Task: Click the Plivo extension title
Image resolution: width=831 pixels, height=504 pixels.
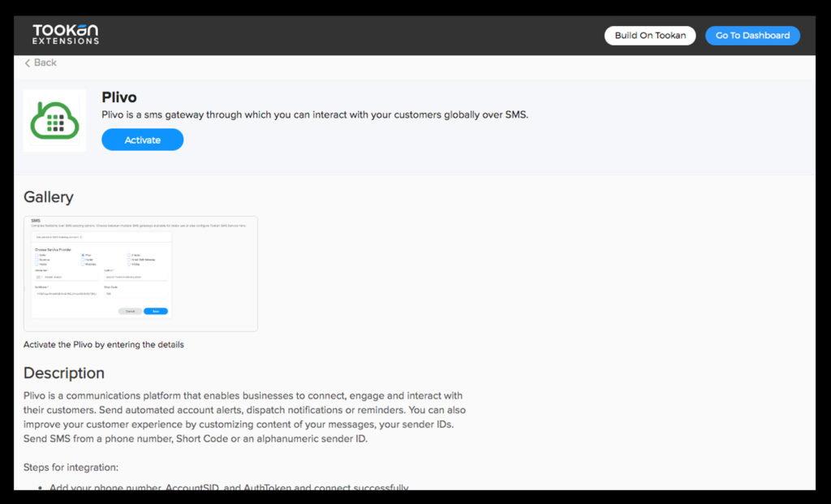Action: 119,97
